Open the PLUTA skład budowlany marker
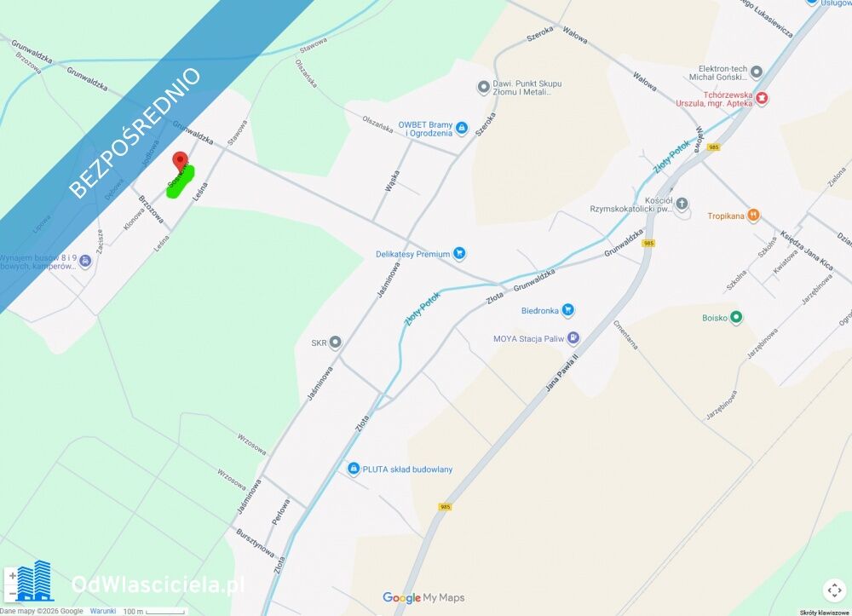The image size is (852, 616). [x=354, y=469]
